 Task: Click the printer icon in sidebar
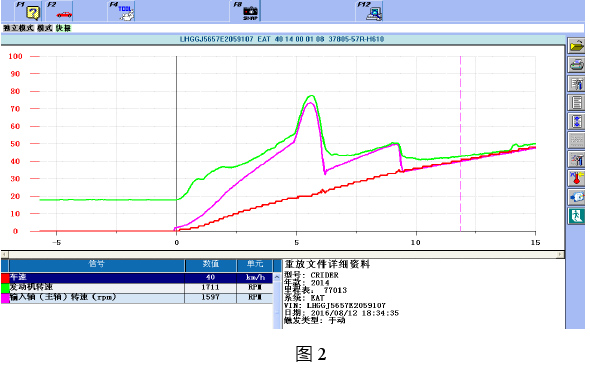point(576,65)
